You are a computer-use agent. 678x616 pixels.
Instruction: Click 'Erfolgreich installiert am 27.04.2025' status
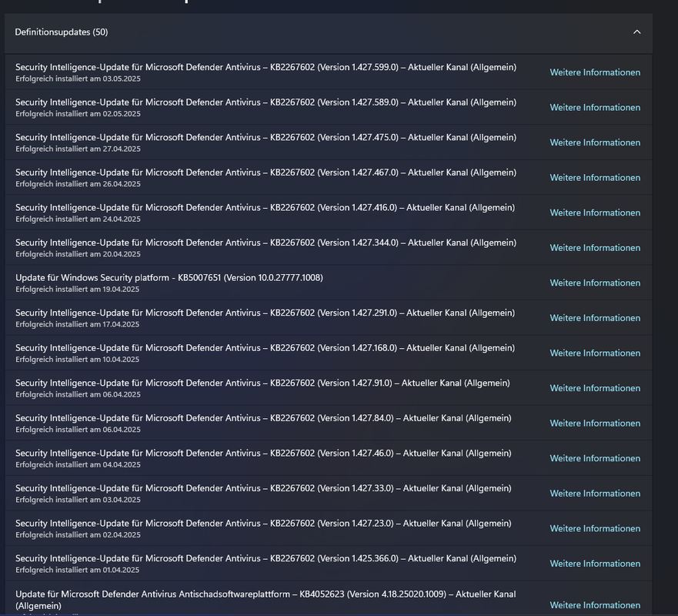tap(78, 149)
